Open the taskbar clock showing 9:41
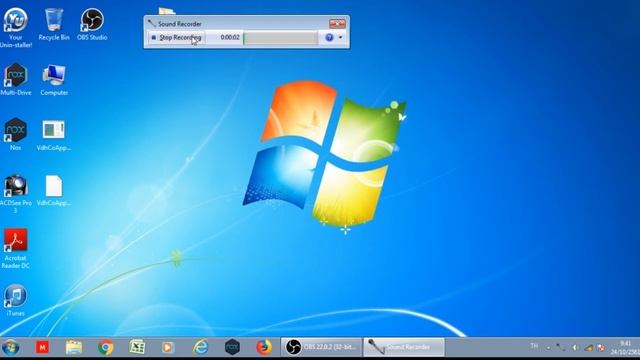The image size is (640, 360). click(x=625, y=347)
